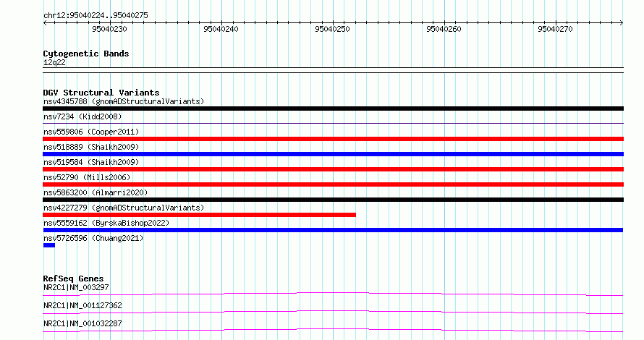Select the black nsv5863200 variant bar
The image size is (644, 340).
pyautogui.click(x=333, y=200)
